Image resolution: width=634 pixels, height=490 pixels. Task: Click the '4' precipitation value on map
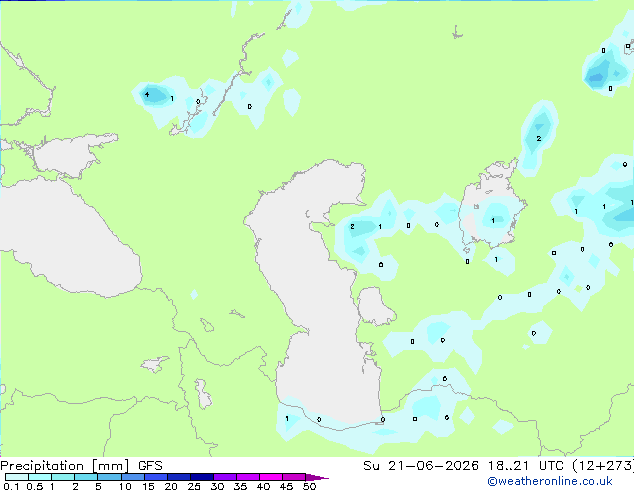[x=147, y=95]
